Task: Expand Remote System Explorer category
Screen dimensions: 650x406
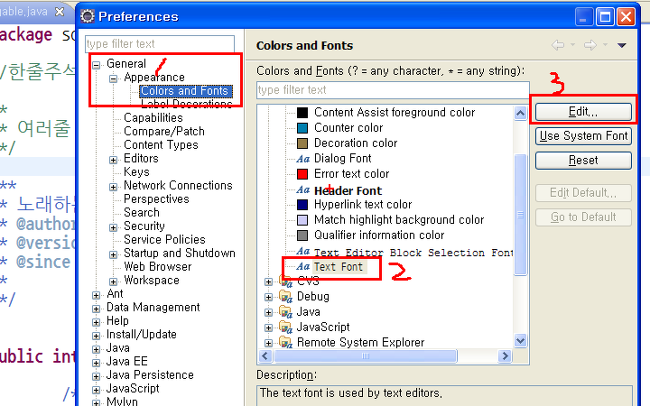Action: coord(268,343)
